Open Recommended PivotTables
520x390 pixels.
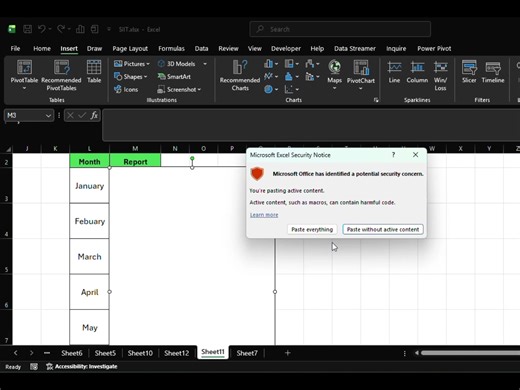[x=61, y=75]
